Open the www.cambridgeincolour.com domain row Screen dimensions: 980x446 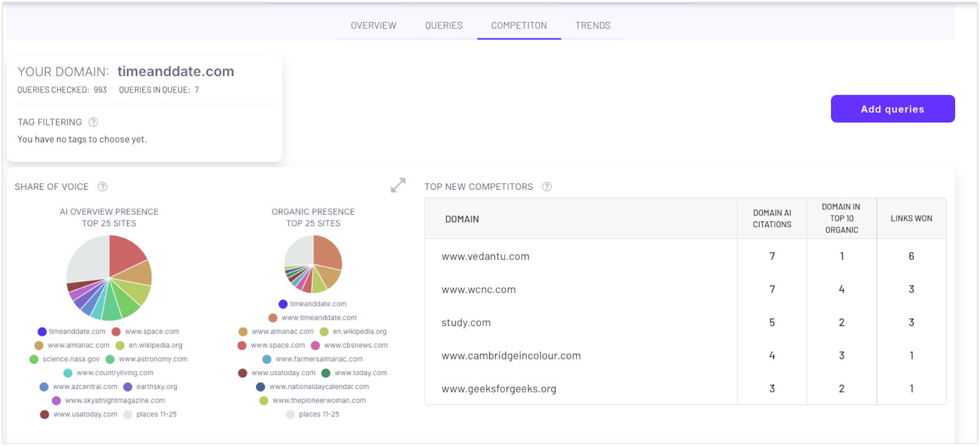click(685, 355)
